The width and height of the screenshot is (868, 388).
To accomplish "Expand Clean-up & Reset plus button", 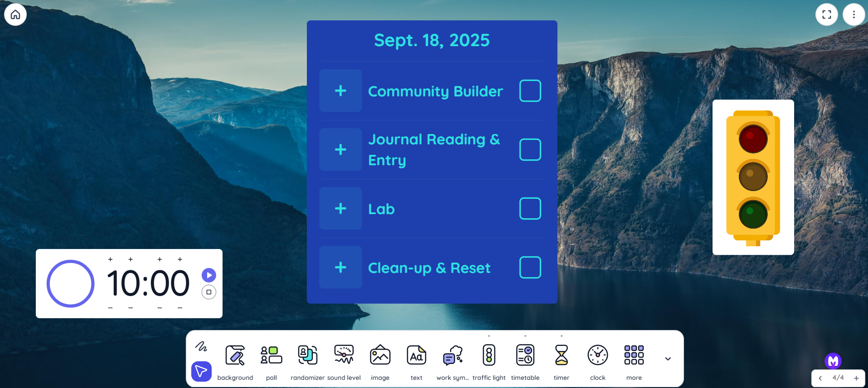I will pos(340,267).
